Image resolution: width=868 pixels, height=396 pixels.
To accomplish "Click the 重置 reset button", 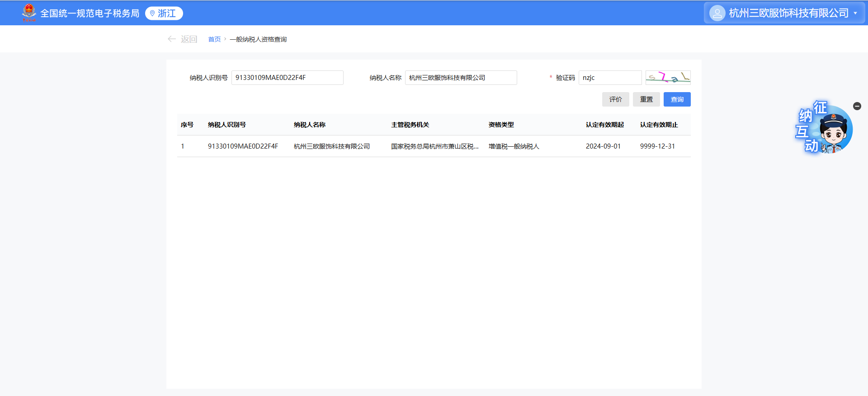I will pyautogui.click(x=646, y=99).
